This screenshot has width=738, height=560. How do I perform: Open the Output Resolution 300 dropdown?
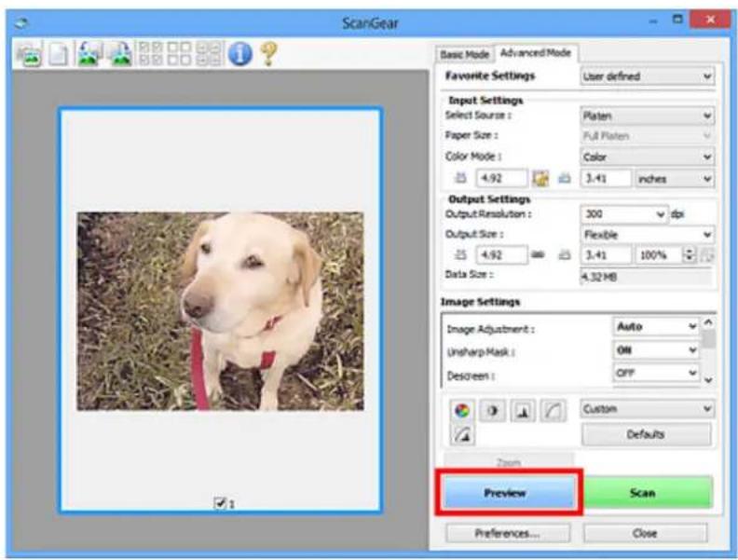coord(624,214)
